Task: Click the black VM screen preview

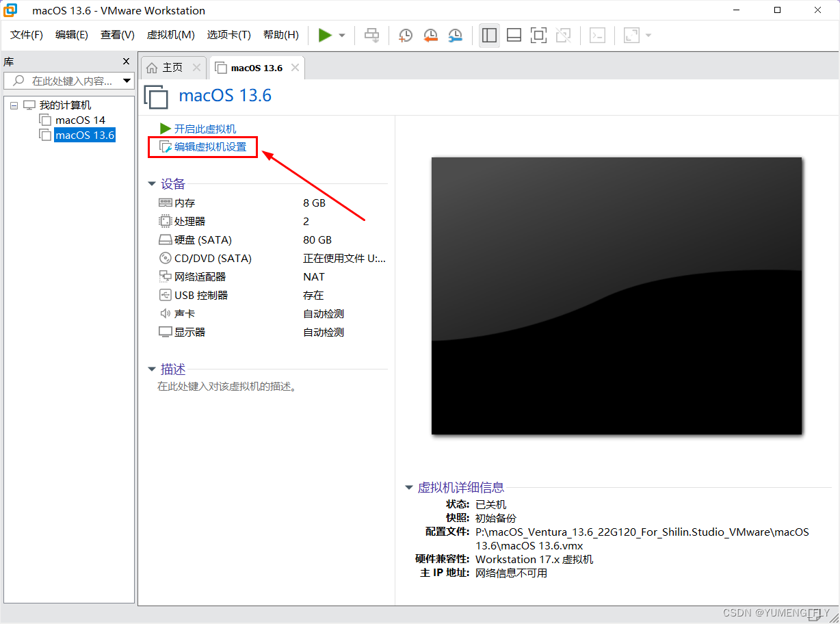Action: (616, 296)
